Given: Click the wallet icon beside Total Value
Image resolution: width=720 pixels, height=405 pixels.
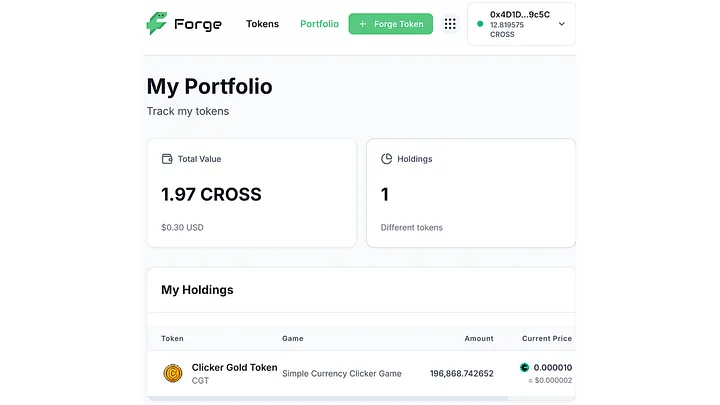Looking at the screenshot, I should pyautogui.click(x=167, y=159).
